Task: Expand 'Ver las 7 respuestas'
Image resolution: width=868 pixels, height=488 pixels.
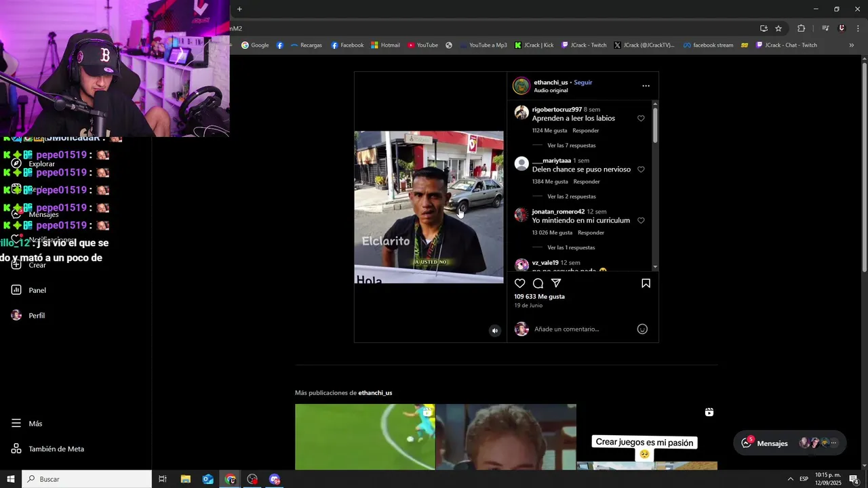Action: 571,145
